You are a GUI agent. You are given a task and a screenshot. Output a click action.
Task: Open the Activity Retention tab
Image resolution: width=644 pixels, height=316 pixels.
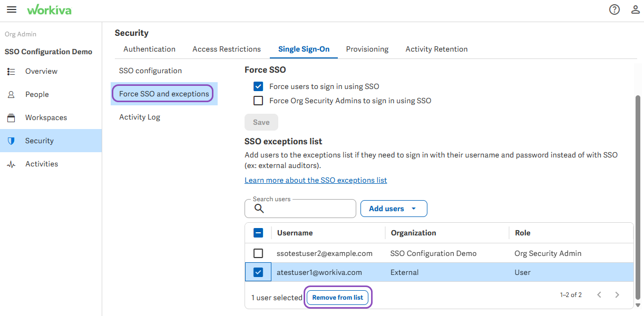click(x=436, y=49)
